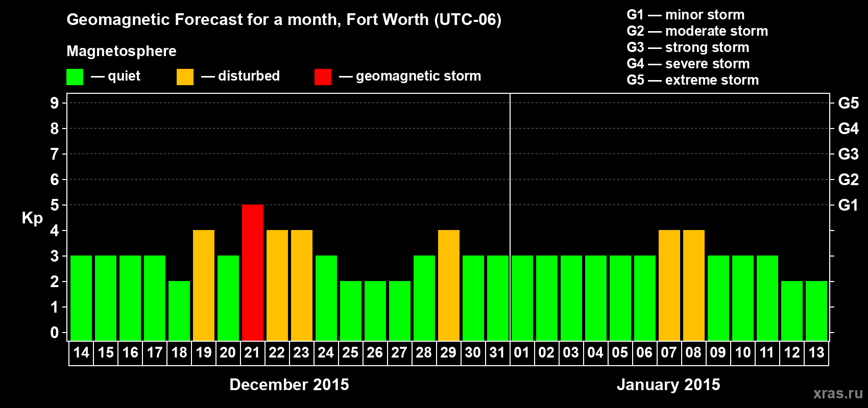868x408 pixels.
Task: Click the Kp value 5 on the axis
Action: tap(55, 205)
